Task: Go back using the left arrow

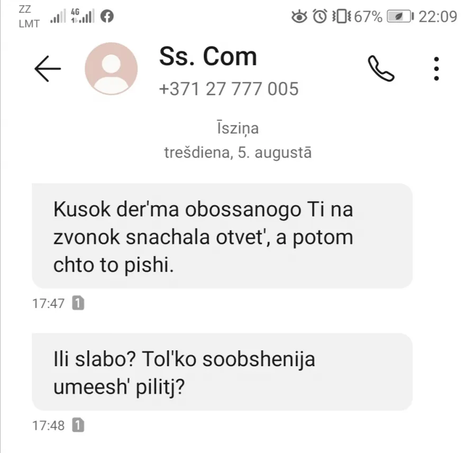Action: tap(48, 69)
